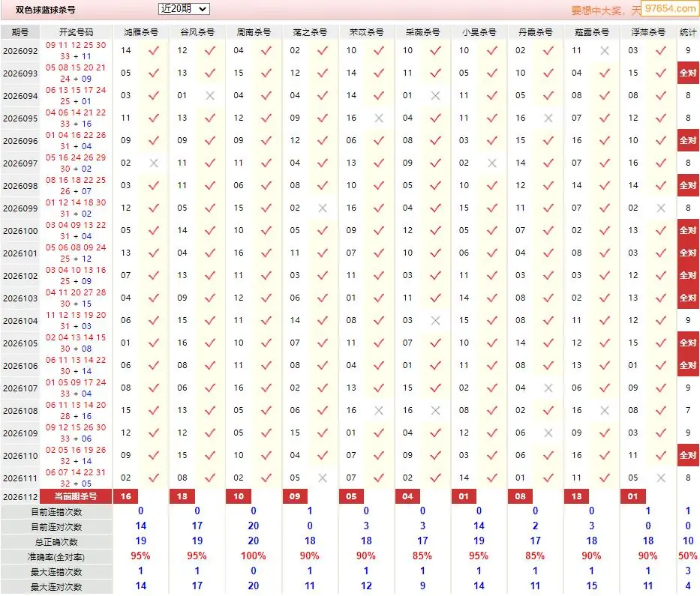Click the gray cross in row 2026092
Screen dimensions: 700x596
605,51
